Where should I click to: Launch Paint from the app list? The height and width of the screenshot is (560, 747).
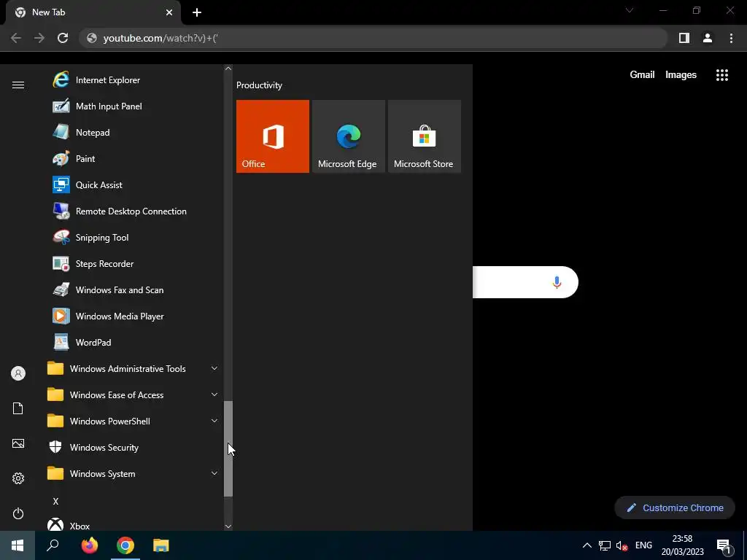133,158
